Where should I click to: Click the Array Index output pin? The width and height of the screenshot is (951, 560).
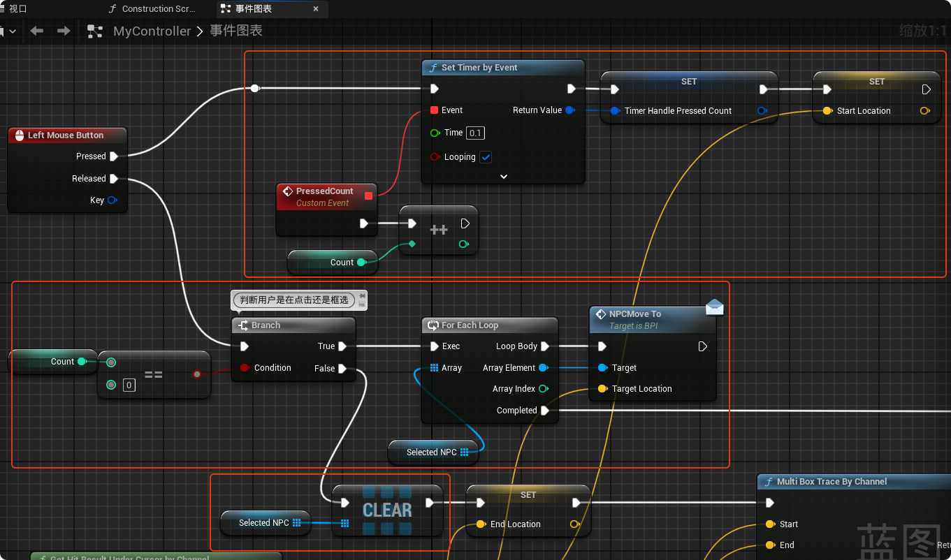coord(543,389)
